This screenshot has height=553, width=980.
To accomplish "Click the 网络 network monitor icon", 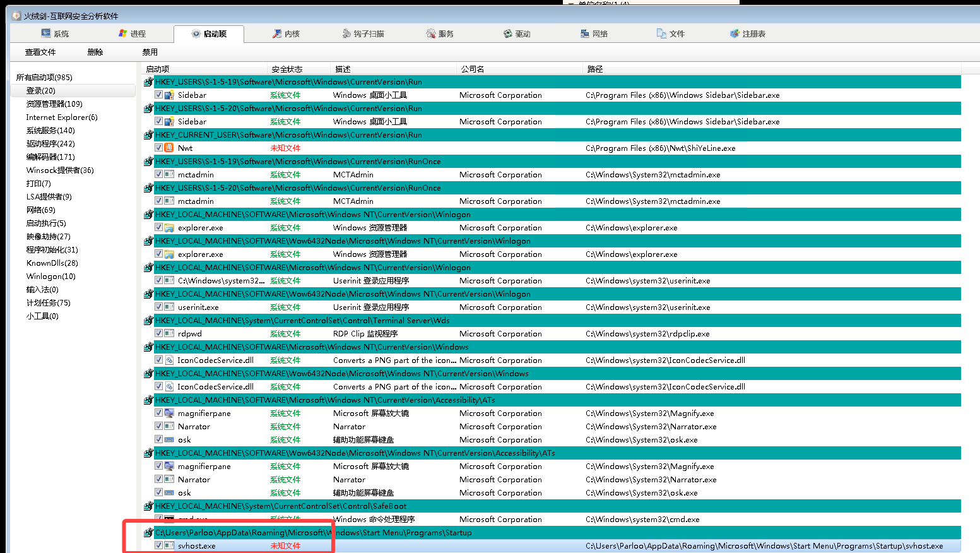I will [584, 35].
